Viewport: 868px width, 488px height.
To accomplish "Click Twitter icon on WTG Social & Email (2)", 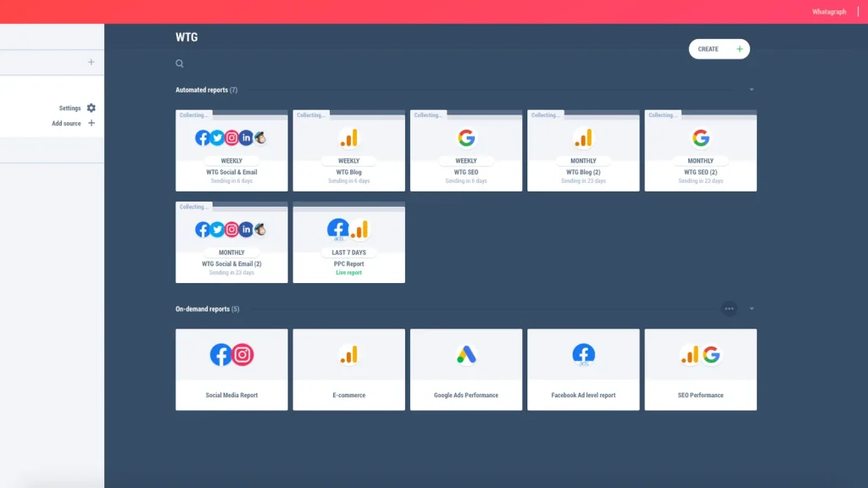I will point(217,230).
